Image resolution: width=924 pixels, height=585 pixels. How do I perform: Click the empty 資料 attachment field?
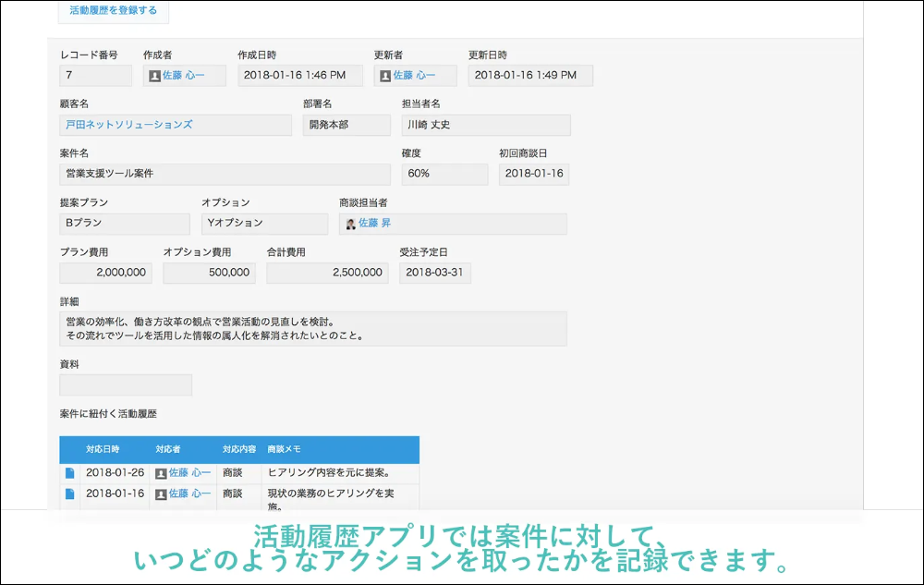(126, 385)
